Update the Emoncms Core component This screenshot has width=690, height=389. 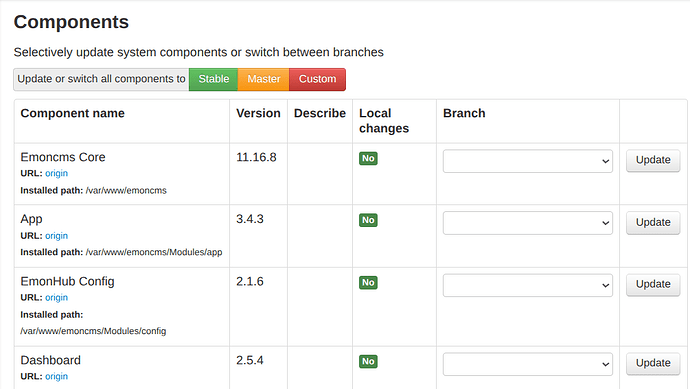click(x=653, y=160)
